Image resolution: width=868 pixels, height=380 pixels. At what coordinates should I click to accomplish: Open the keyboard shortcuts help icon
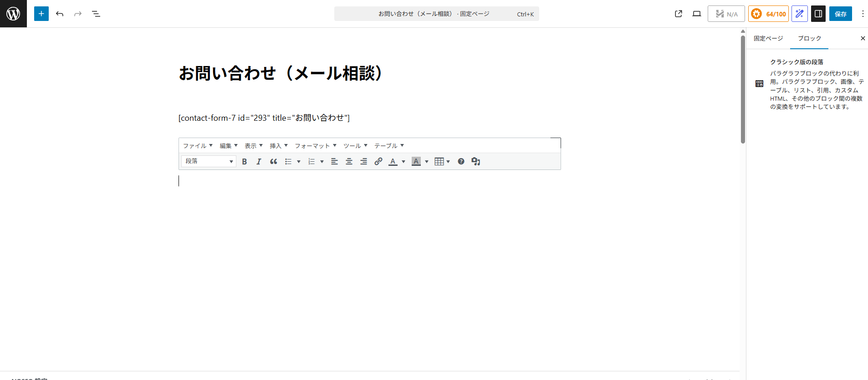click(461, 161)
